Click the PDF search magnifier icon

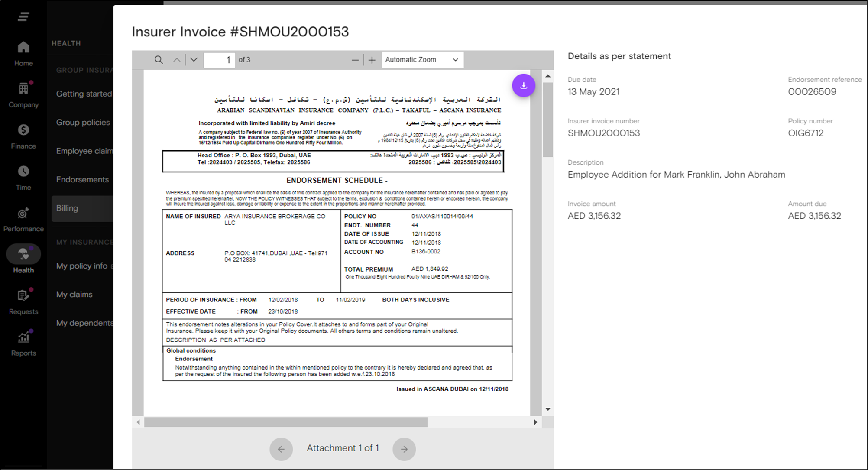[x=159, y=60]
